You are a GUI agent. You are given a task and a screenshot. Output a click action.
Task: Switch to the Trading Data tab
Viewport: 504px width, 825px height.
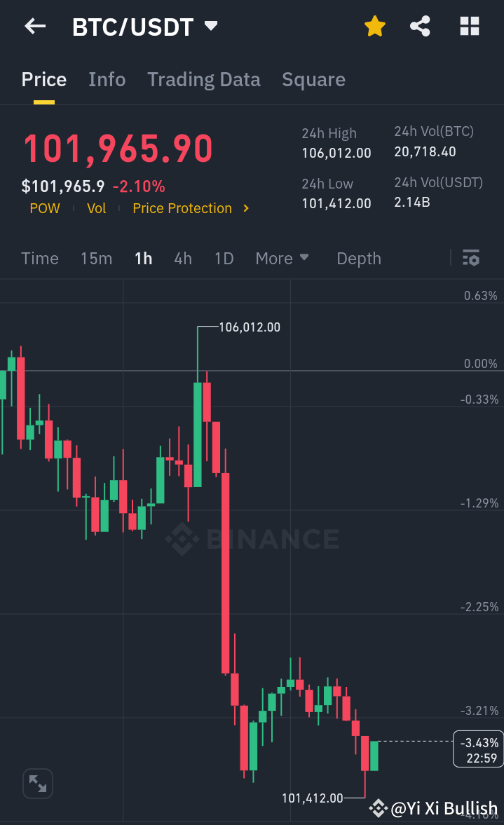[203, 79]
